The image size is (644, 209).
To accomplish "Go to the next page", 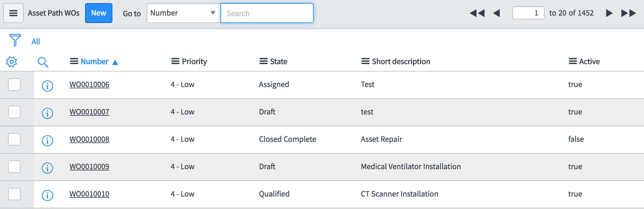I will coord(609,13).
